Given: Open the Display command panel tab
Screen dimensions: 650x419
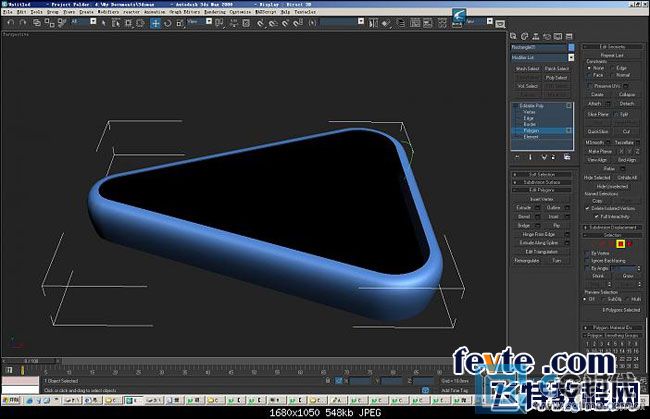Looking at the screenshot, I should 558,36.
